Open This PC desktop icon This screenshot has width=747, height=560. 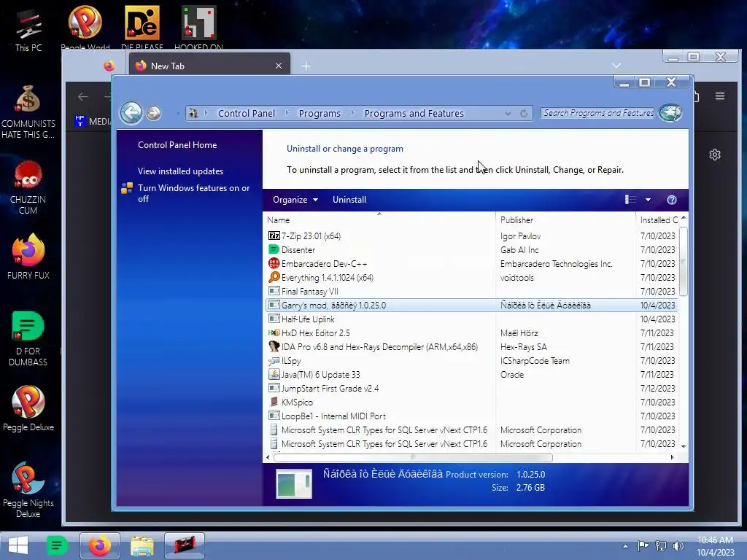pyautogui.click(x=28, y=30)
